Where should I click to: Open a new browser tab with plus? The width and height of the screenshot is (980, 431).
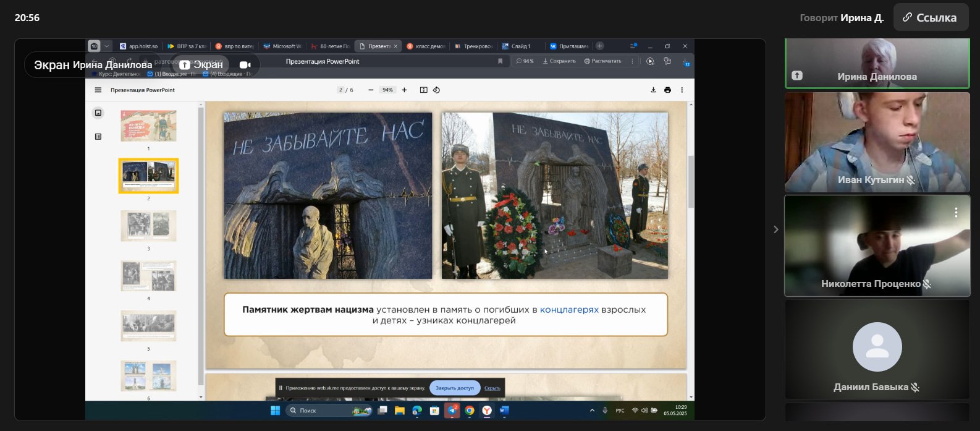click(x=599, y=46)
